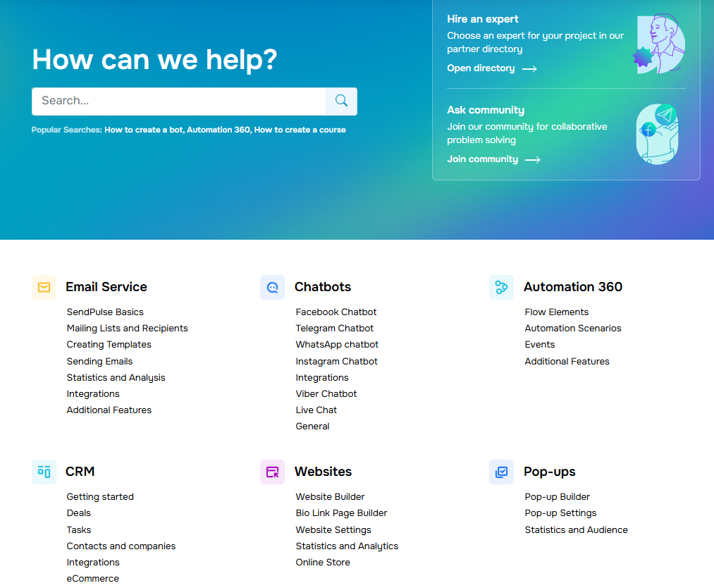Go to Creating Templates
The image size is (714, 588).
pyautogui.click(x=109, y=345)
